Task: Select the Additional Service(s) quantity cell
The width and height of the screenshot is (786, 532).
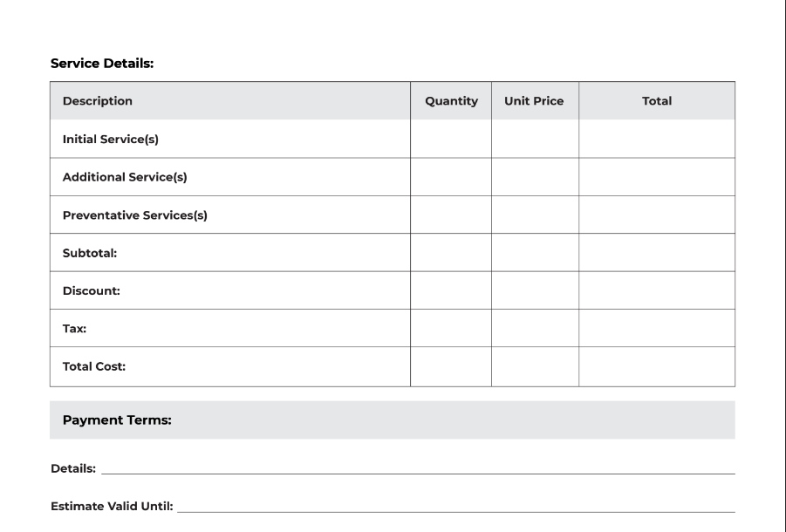Action: 451,177
